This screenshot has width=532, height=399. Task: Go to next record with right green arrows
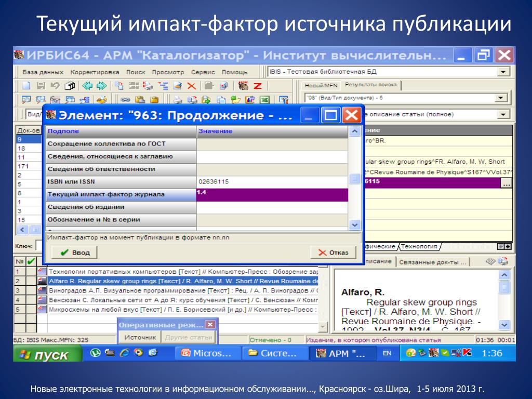click(101, 86)
